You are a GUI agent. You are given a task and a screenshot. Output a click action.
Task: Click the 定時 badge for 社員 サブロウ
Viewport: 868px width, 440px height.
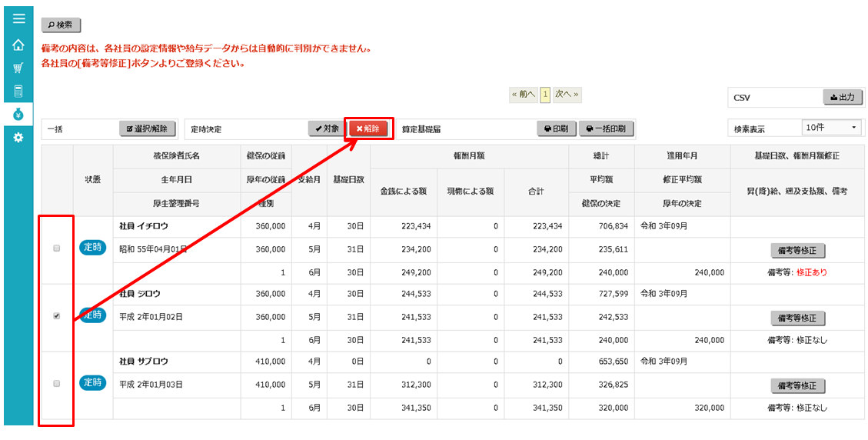[x=92, y=382]
